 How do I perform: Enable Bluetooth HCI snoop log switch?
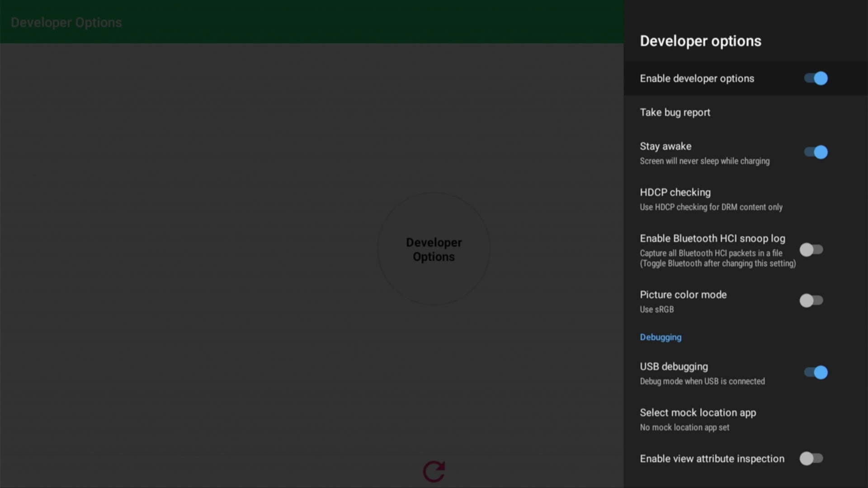point(811,249)
